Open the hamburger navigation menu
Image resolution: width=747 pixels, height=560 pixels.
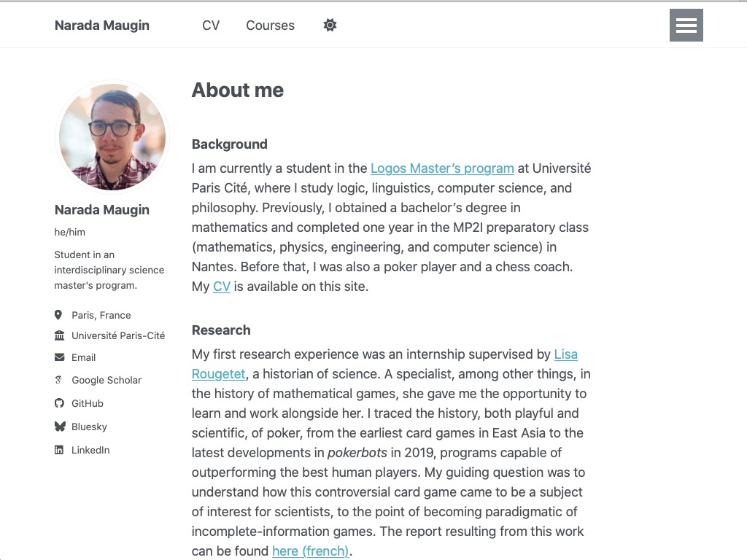pyautogui.click(x=686, y=26)
